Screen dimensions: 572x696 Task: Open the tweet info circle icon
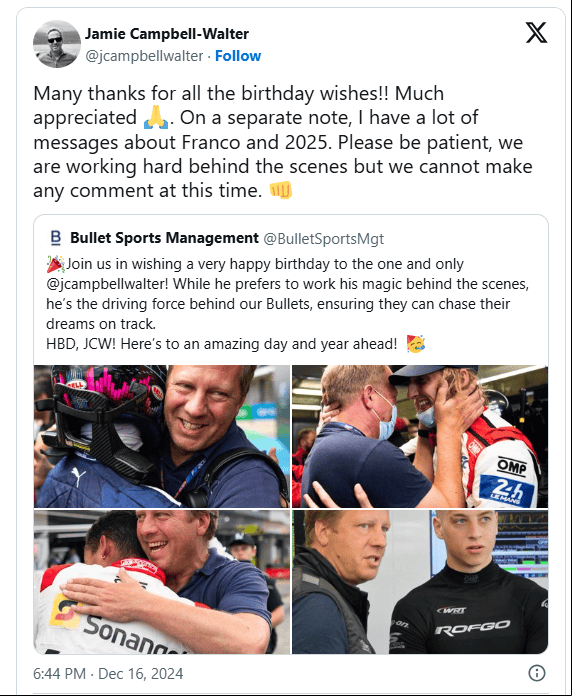536,673
